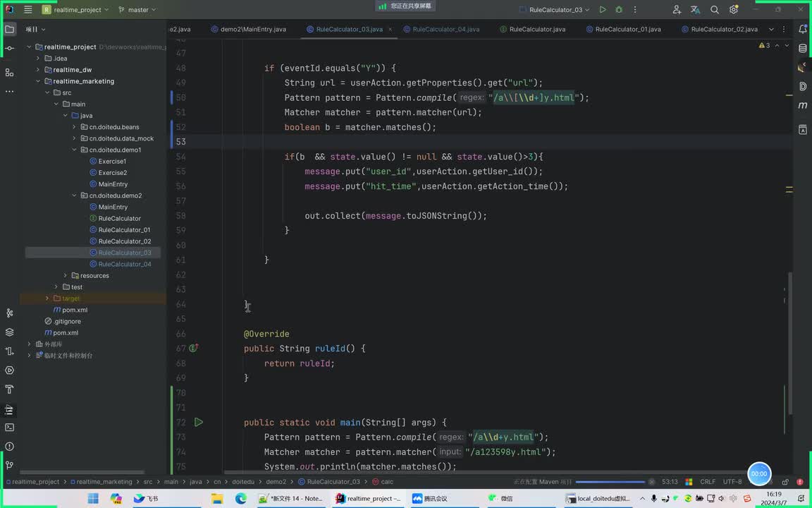Viewport: 812px width, 508px height.
Task: Expand the resources folder
Action: point(66,276)
